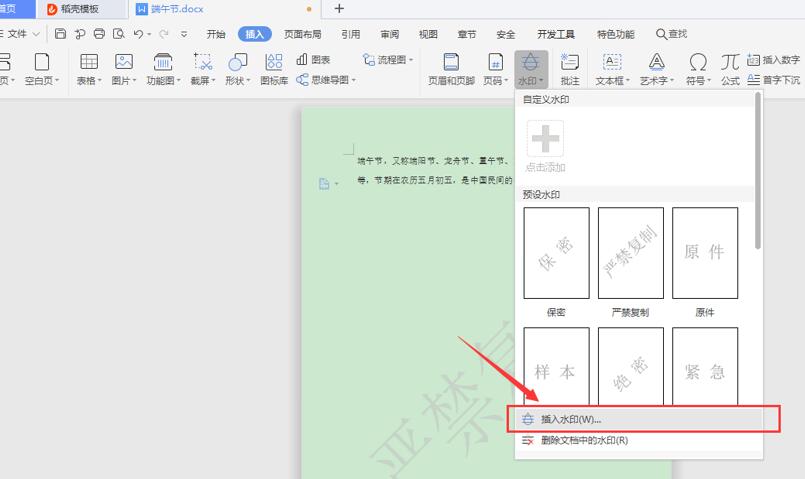The width and height of the screenshot is (805, 479).
Task: Open Header and Footer (页眉和页脚)
Action: (x=451, y=69)
